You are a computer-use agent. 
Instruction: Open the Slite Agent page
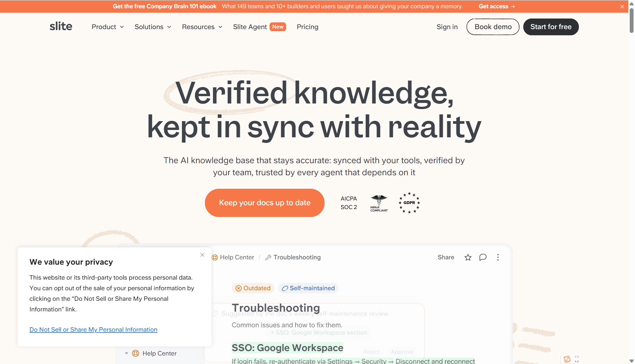250,27
